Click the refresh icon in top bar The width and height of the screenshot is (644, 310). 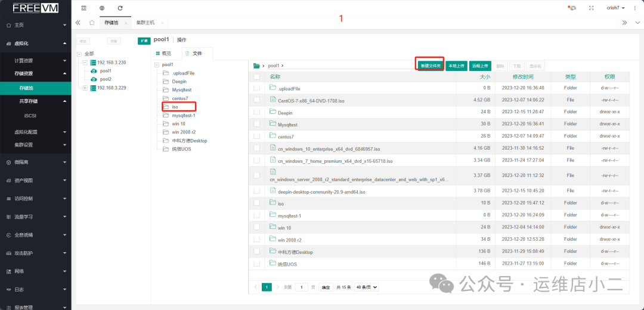click(120, 8)
